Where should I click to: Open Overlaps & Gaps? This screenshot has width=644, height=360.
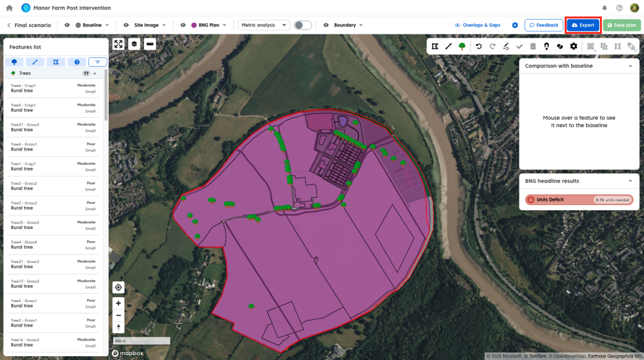click(477, 25)
